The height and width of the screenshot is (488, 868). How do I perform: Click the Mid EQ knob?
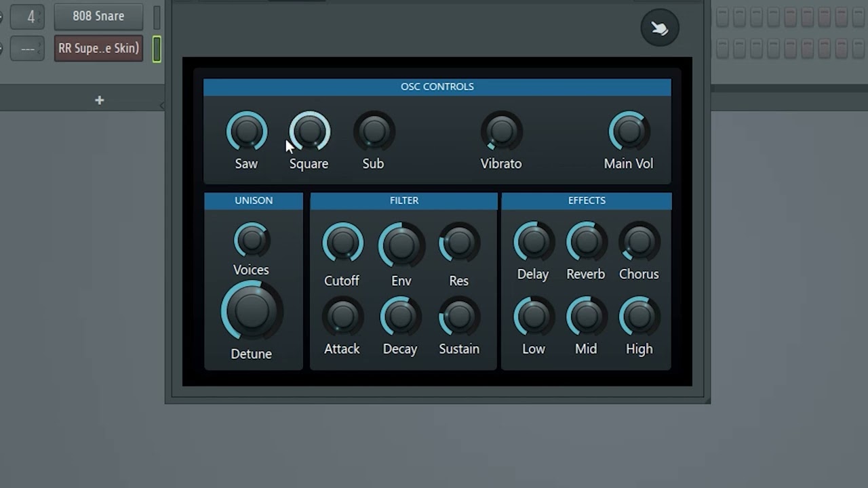pyautogui.click(x=587, y=316)
